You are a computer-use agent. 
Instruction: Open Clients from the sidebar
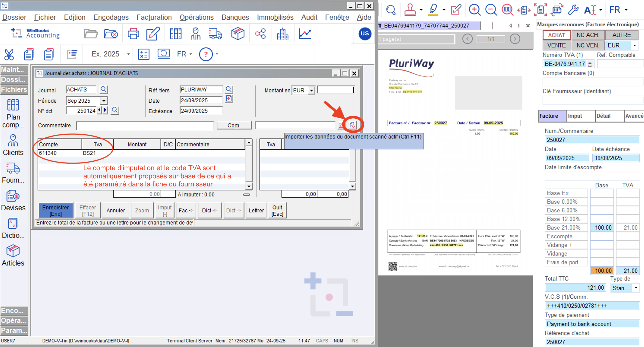point(13,145)
